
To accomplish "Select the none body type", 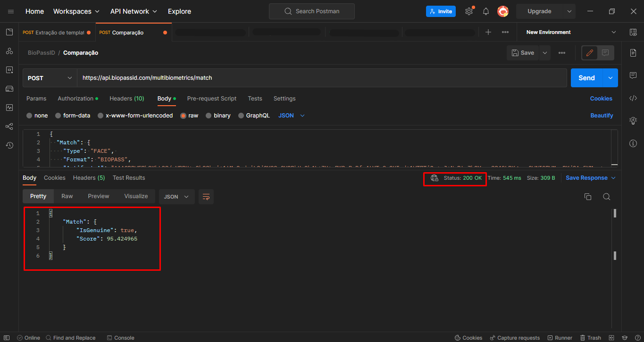I will (x=29, y=116).
